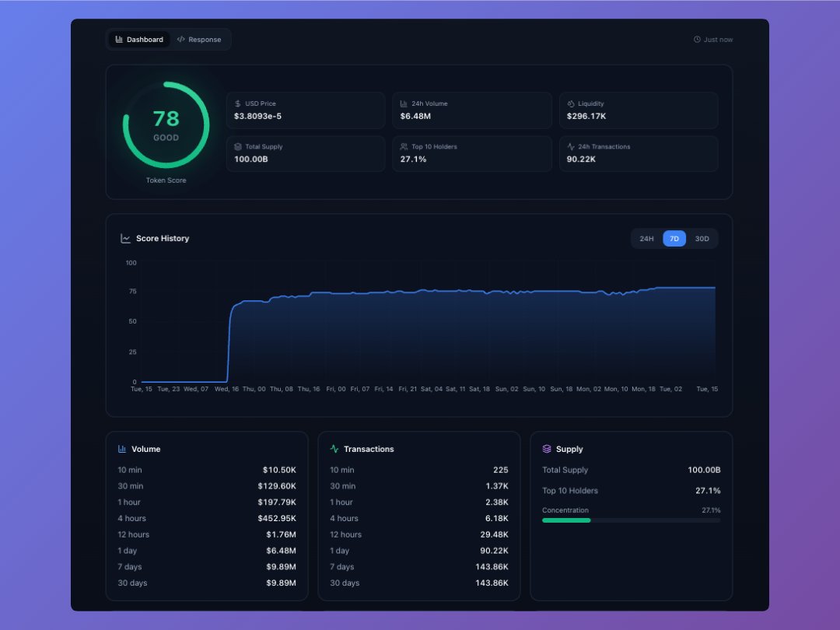Click the pulse icon on 24h Transactions card
Viewport: 840px width, 630px height.
pyautogui.click(x=571, y=146)
